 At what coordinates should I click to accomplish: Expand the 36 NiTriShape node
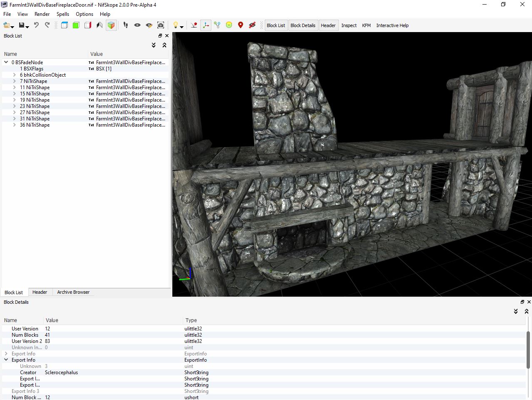coord(15,125)
